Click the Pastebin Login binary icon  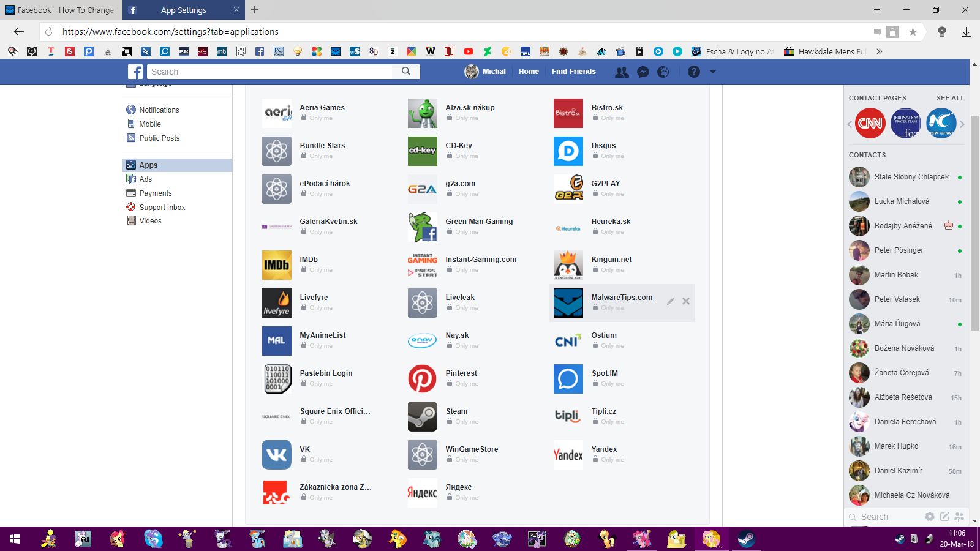tap(277, 379)
